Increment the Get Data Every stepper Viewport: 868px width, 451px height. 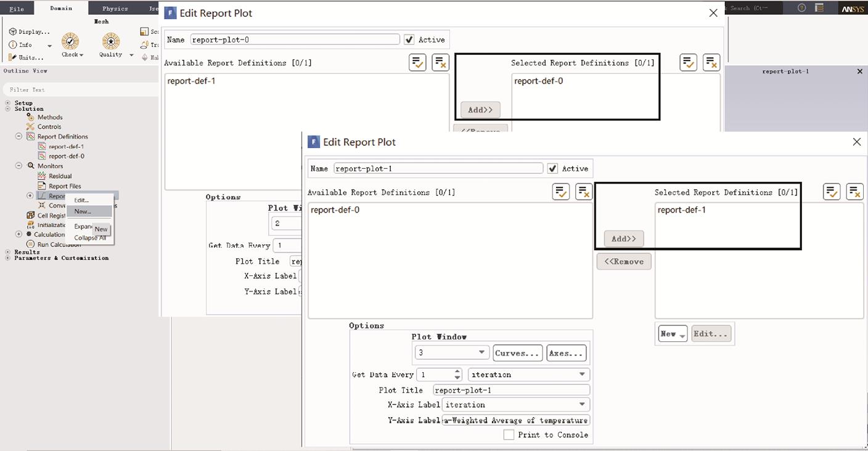click(x=457, y=372)
